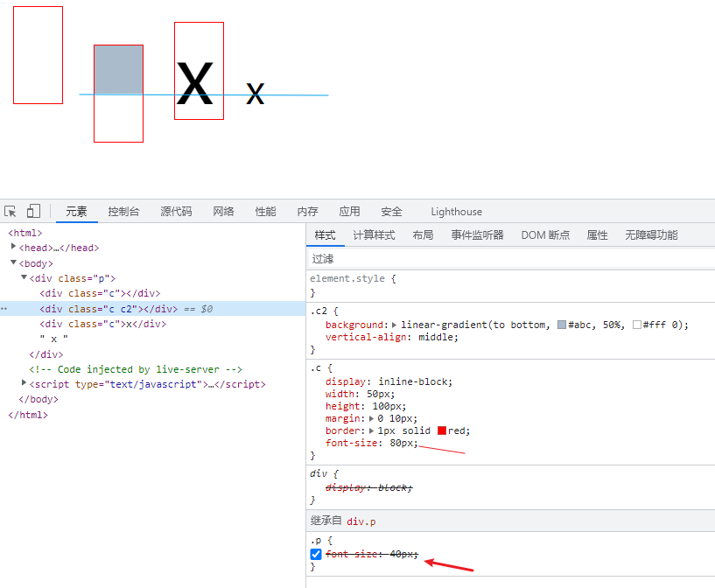Switch to the 网络 tab
The image size is (715, 588).
click(223, 212)
